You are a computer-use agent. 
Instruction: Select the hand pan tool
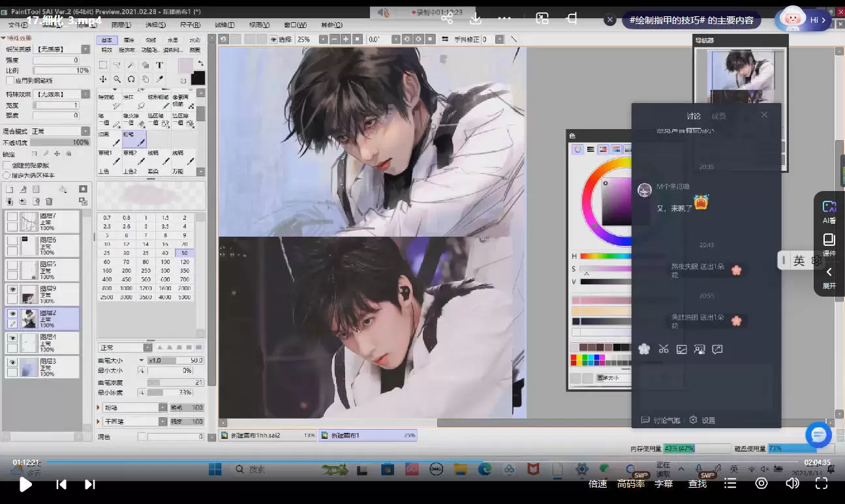[145, 80]
